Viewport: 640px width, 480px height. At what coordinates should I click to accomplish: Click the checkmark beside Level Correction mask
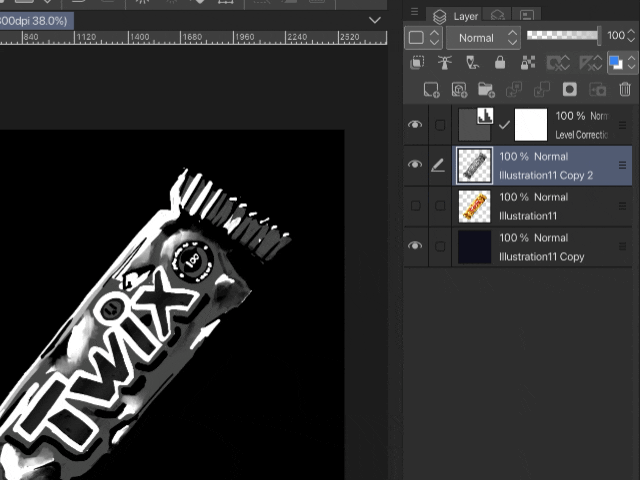[504, 125]
